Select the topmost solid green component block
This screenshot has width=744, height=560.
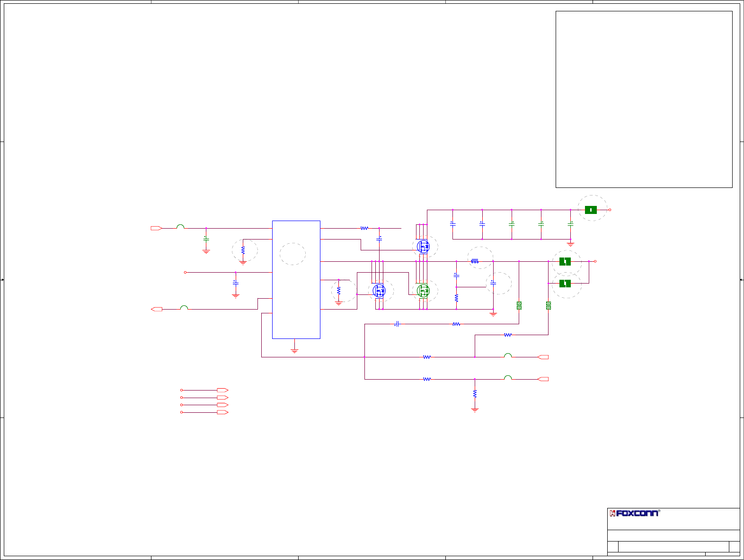591,210
